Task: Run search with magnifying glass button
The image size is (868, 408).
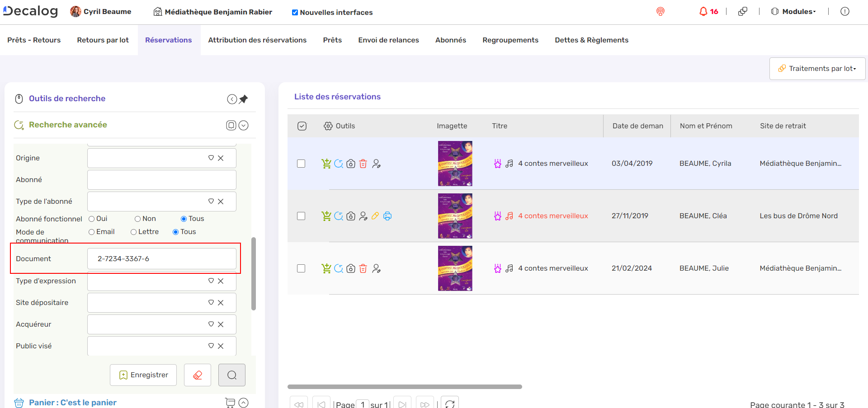Action: pos(232,375)
